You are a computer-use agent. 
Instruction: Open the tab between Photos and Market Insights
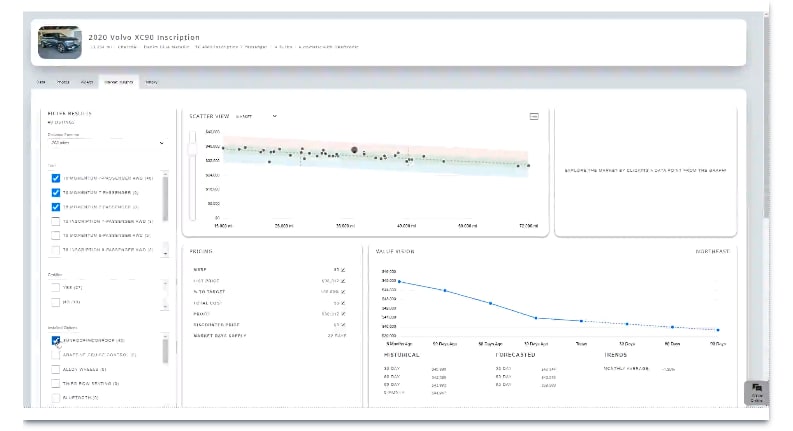tap(87, 82)
